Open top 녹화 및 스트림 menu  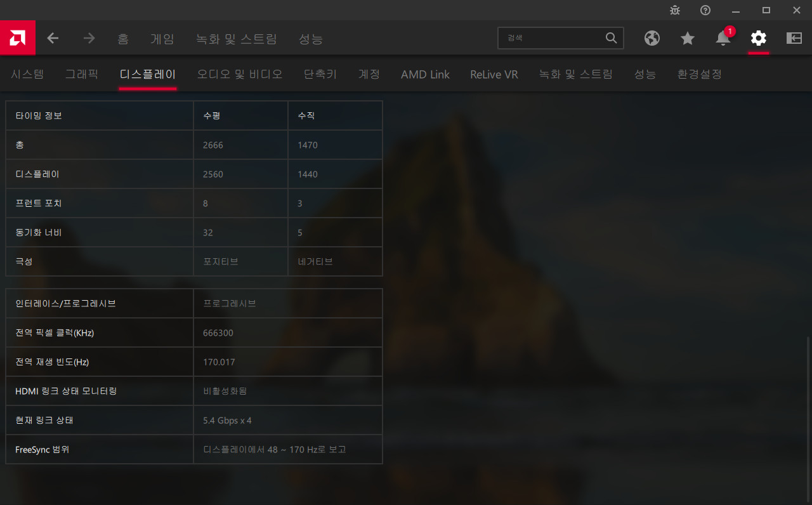tap(237, 39)
